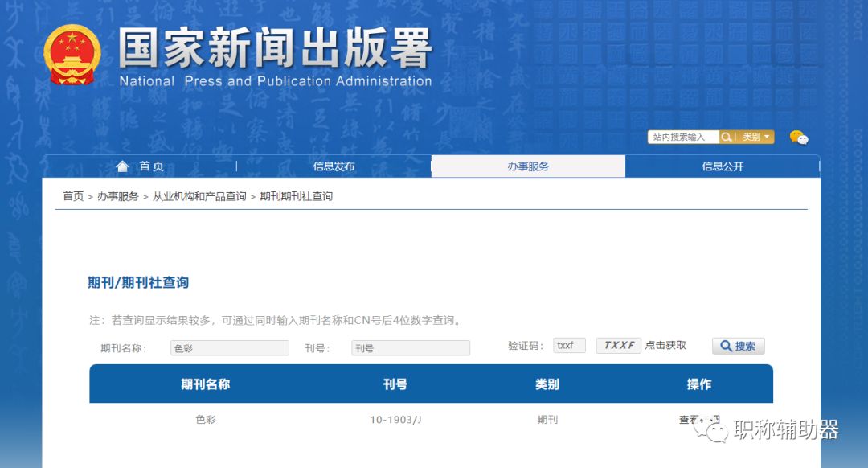The width and height of the screenshot is (868, 468).
Task: Open the 类别 category dropdown
Action: 752,137
